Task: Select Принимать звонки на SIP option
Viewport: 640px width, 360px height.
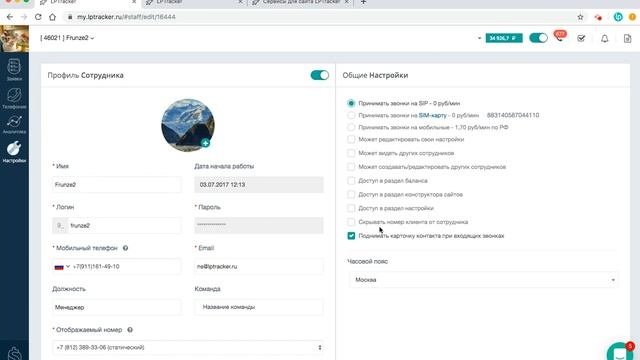Action: tap(351, 103)
